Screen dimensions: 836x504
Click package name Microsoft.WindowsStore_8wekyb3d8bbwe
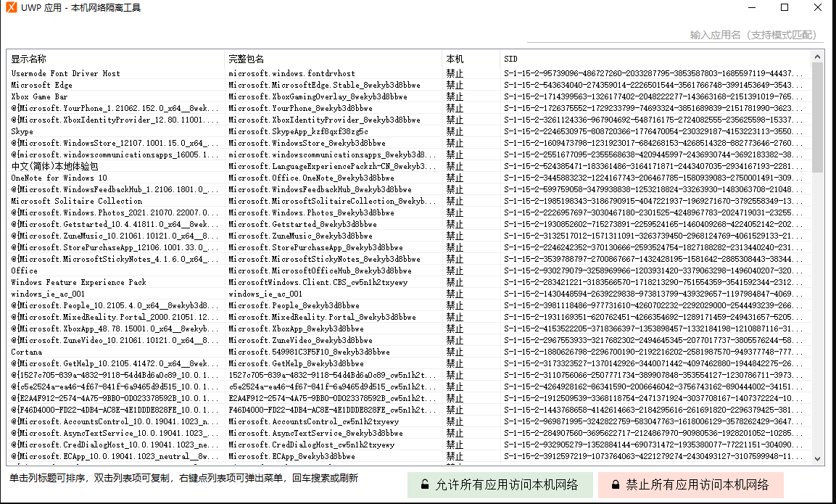click(307, 143)
